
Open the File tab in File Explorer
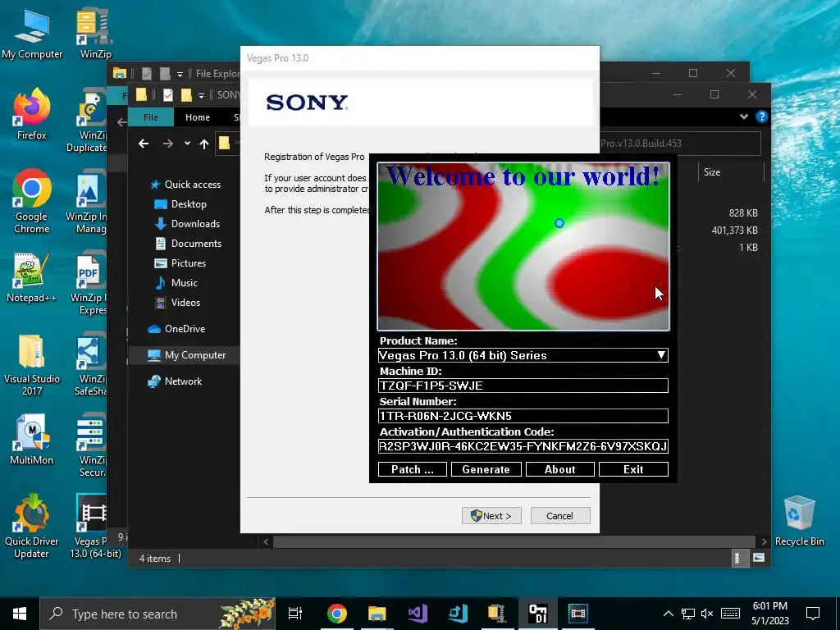tap(151, 116)
